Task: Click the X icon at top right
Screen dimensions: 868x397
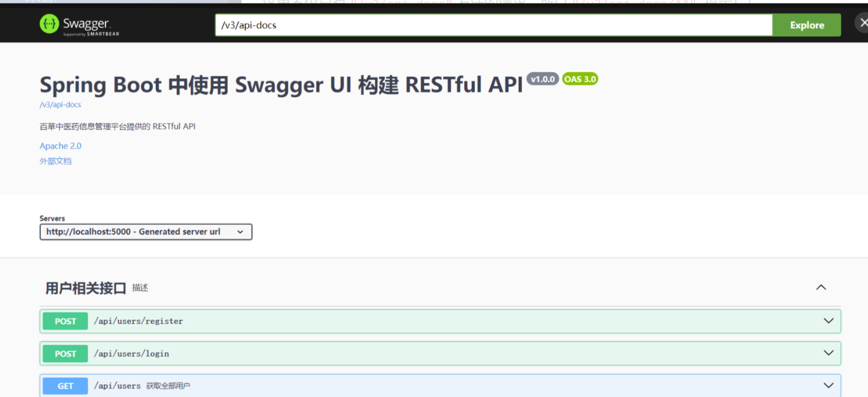Action: [863, 22]
